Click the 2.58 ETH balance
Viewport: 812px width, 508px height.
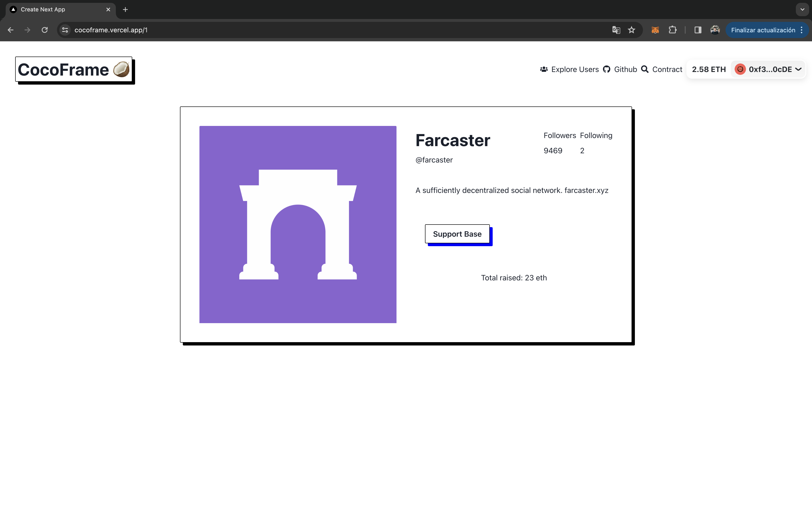[x=709, y=69]
